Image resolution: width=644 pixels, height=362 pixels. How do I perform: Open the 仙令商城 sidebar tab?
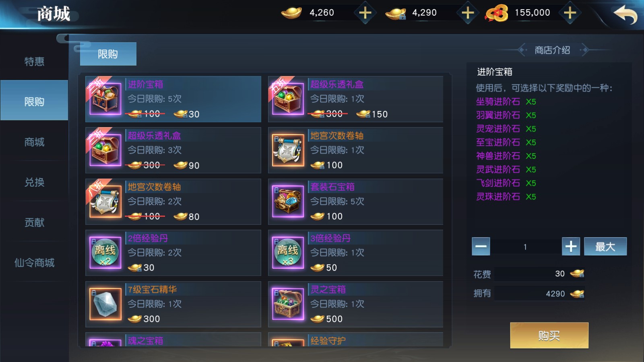(34, 263)
